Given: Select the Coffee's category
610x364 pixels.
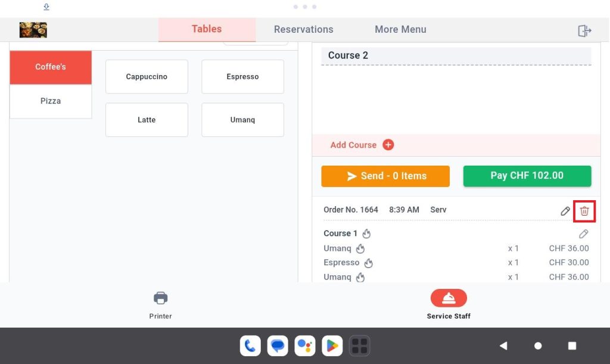Looking at the screenshot, I should pyautogui.click(x=51, y=67).
